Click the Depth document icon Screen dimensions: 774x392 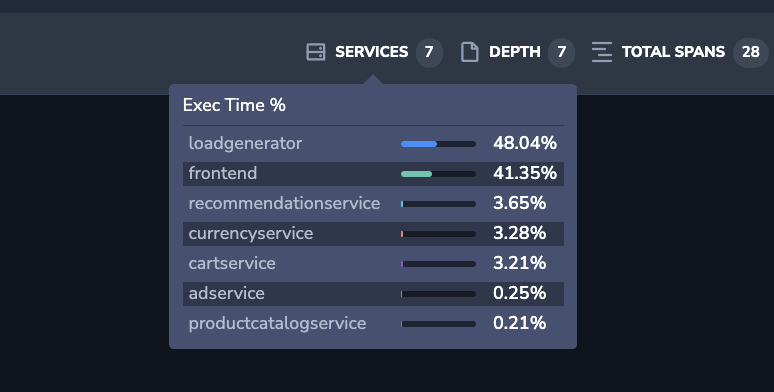[469, 52]
